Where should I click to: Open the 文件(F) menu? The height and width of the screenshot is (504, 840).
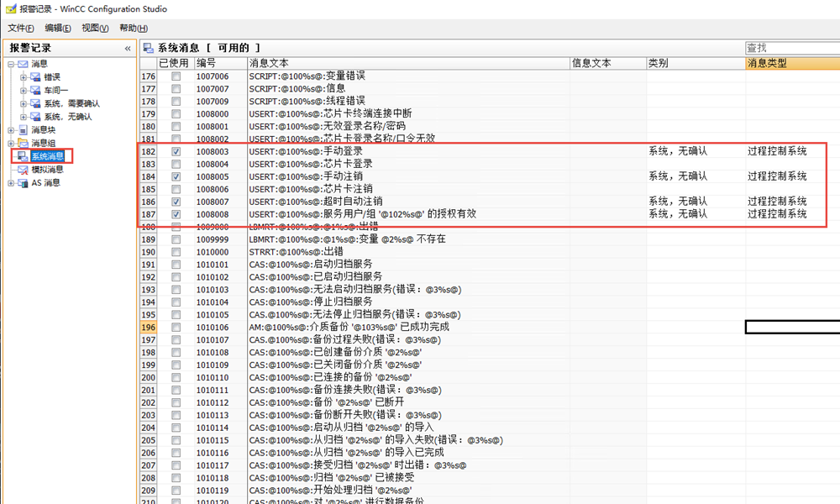21,29
